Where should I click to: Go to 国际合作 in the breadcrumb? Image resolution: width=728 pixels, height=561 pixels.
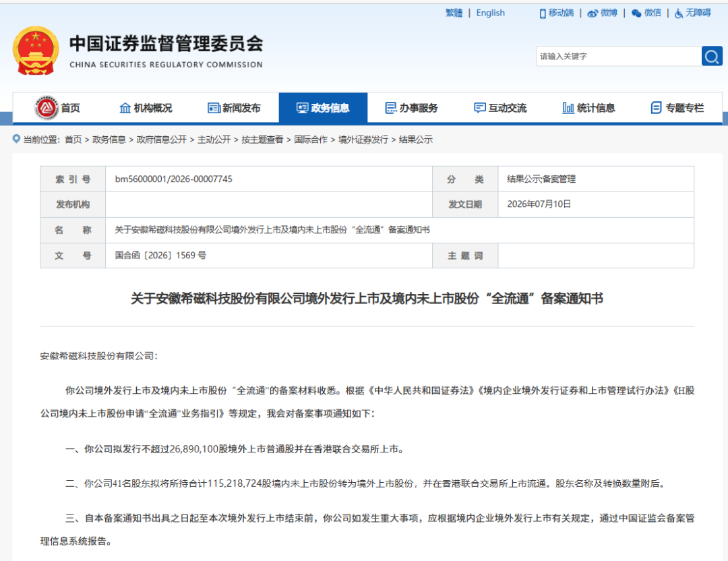coord(311,140)
